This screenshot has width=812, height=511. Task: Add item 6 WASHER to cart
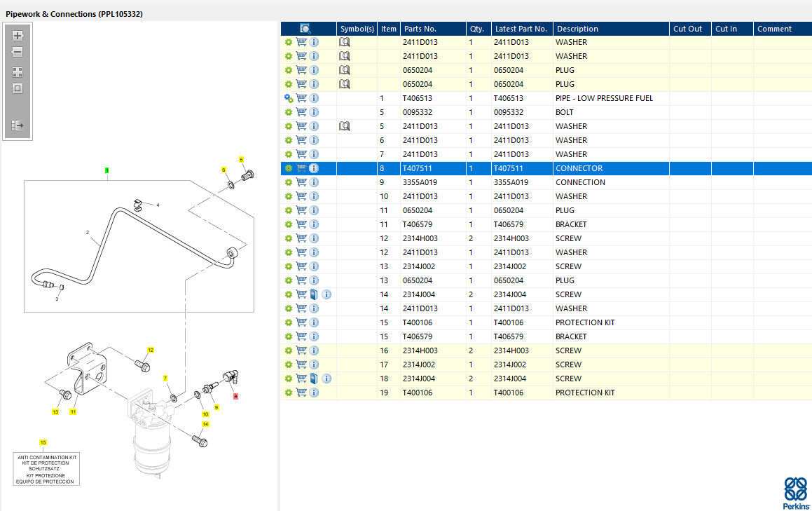[301, 140]
